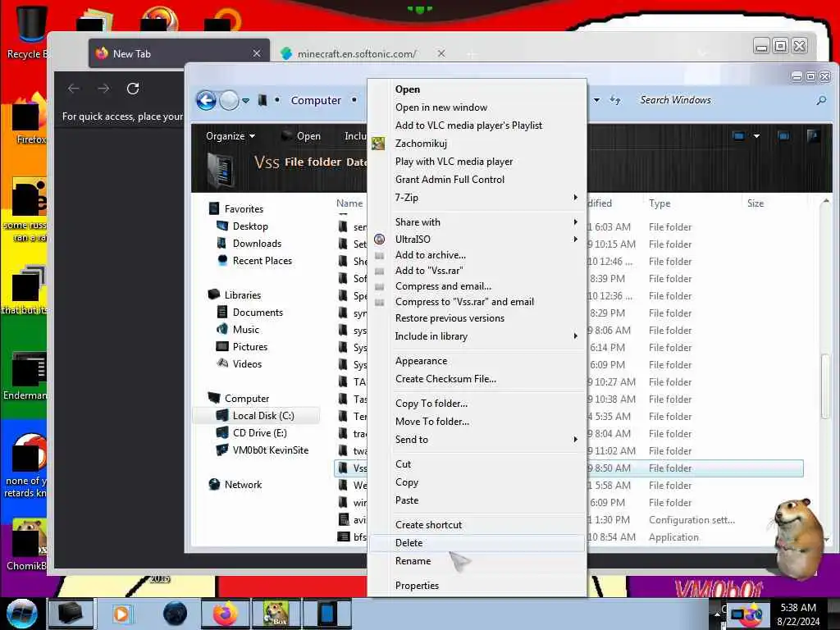Click the Explorer back navigation arrow
Screen dimensions: 840x630
pos(206,100)
